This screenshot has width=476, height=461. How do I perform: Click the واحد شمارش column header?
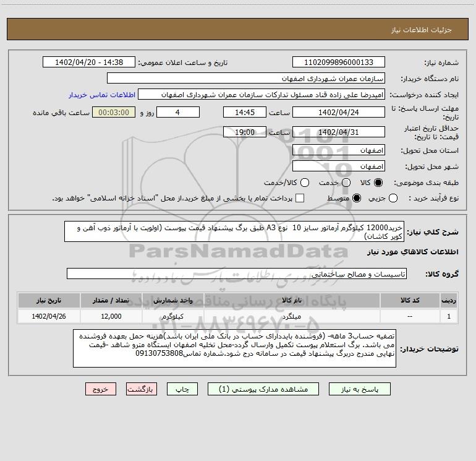(x=172, y=300)
